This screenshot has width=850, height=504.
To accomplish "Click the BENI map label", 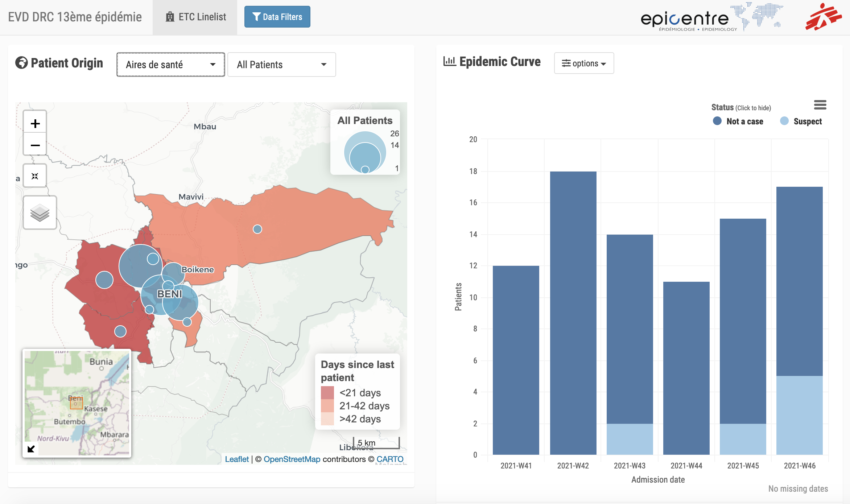I will pos(170,294).
